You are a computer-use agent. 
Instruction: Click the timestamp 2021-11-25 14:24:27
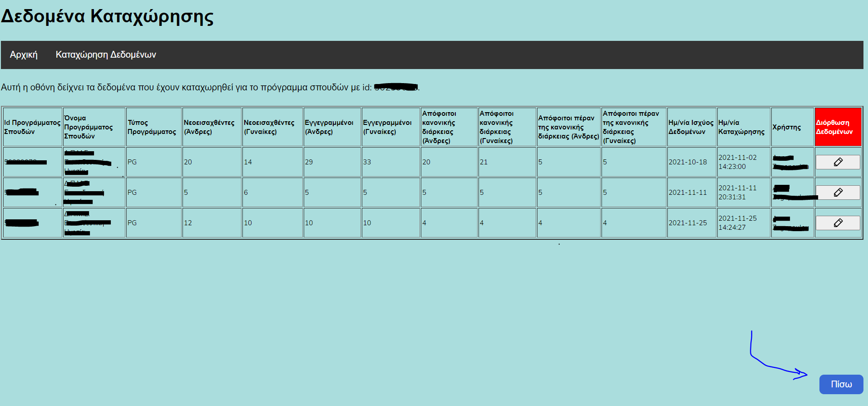click(x=738, y=223)
